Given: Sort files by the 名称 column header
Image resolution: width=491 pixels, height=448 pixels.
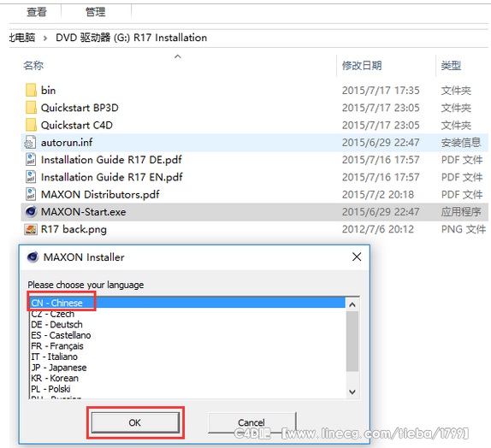Looking at the screenshot, I should [33, 66].
